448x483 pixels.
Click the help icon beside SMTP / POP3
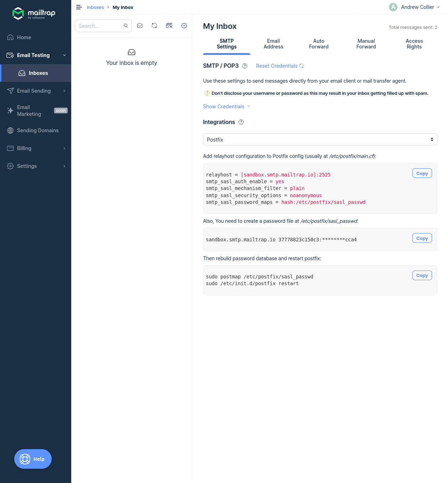[x=245, y=66]
